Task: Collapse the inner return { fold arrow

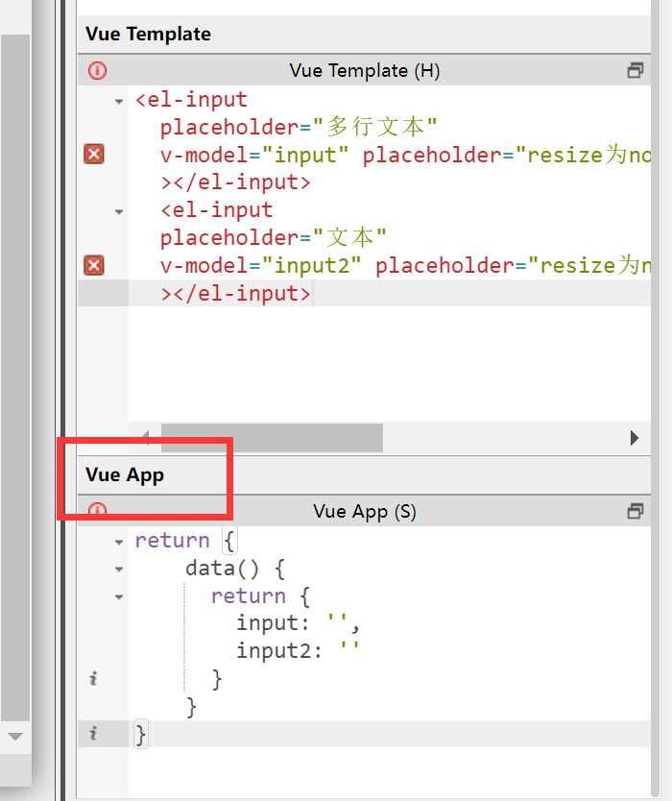Action: (x=119, y=597)
